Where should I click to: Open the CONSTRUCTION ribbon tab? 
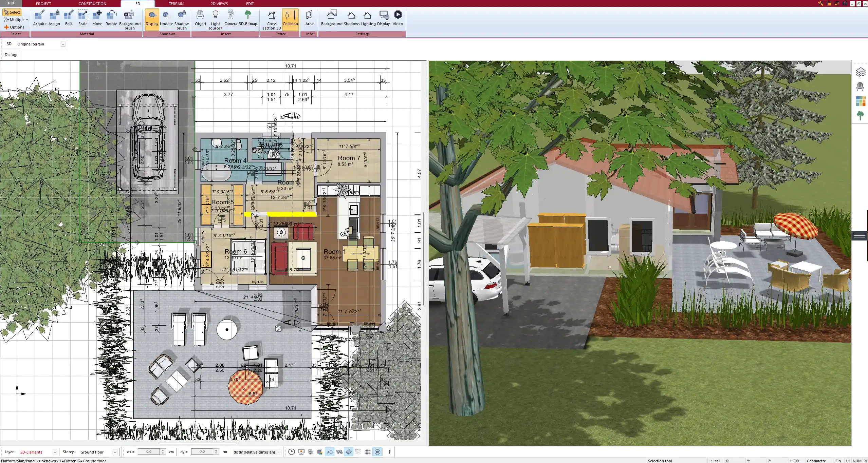click(x=92, y=3)
